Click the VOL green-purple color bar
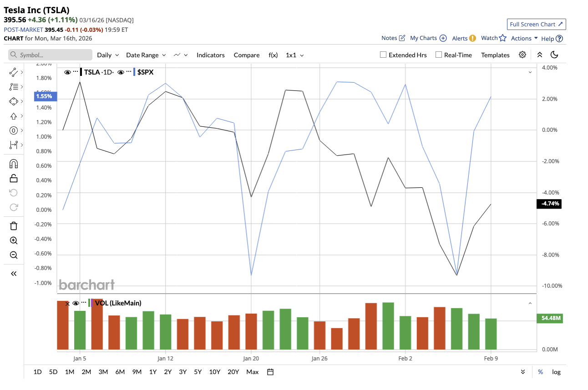 click(x=90, y=303)
